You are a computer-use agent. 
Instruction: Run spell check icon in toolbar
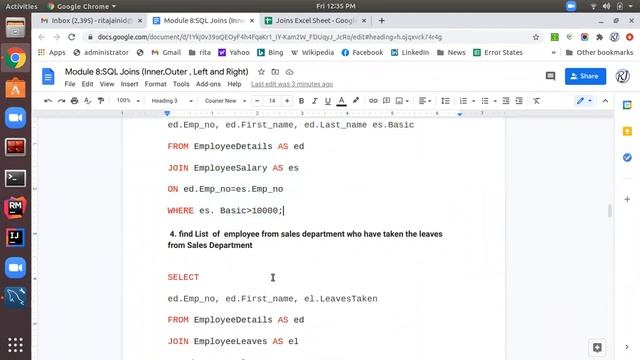pos(87,101)
